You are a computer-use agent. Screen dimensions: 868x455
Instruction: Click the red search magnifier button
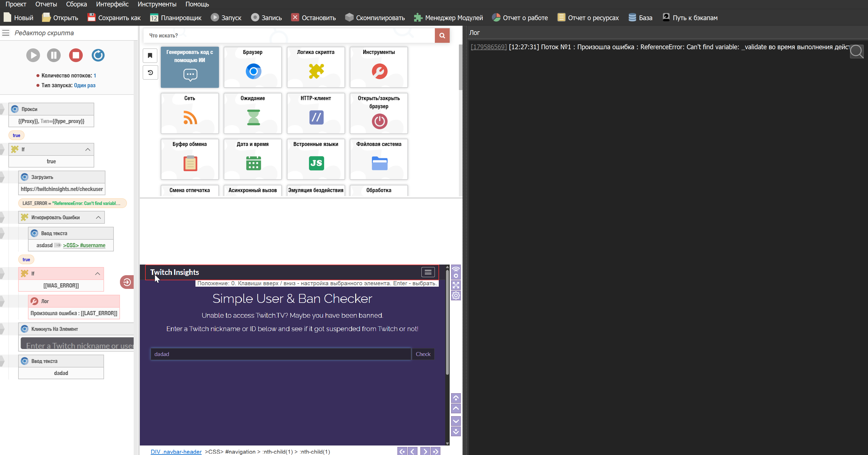[x=442, y=36]
